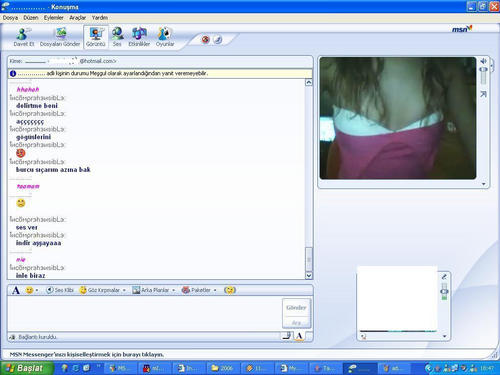Click the personalize MSN Messenger link
The width and height of the screenshot is (500, 375).
click(x=87, y=354)
